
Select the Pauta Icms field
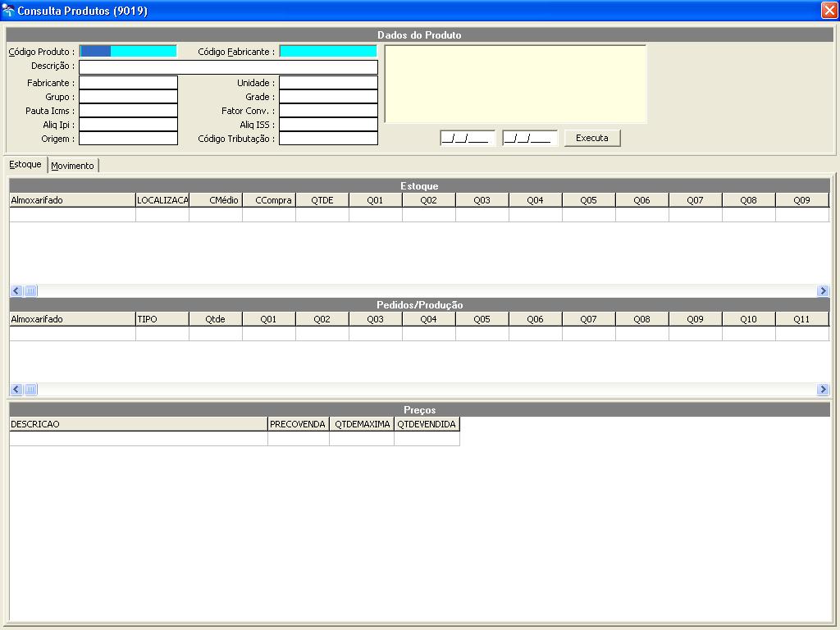[x=128, y=111]
